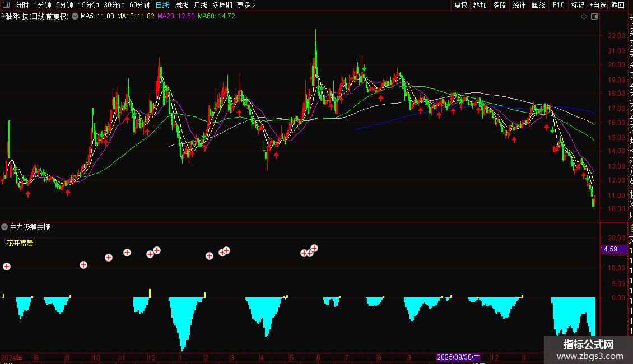This screenshot has width=633, height=364.
Task: Toggle the left sidebar panel icon
Action: tap(5, 5)
